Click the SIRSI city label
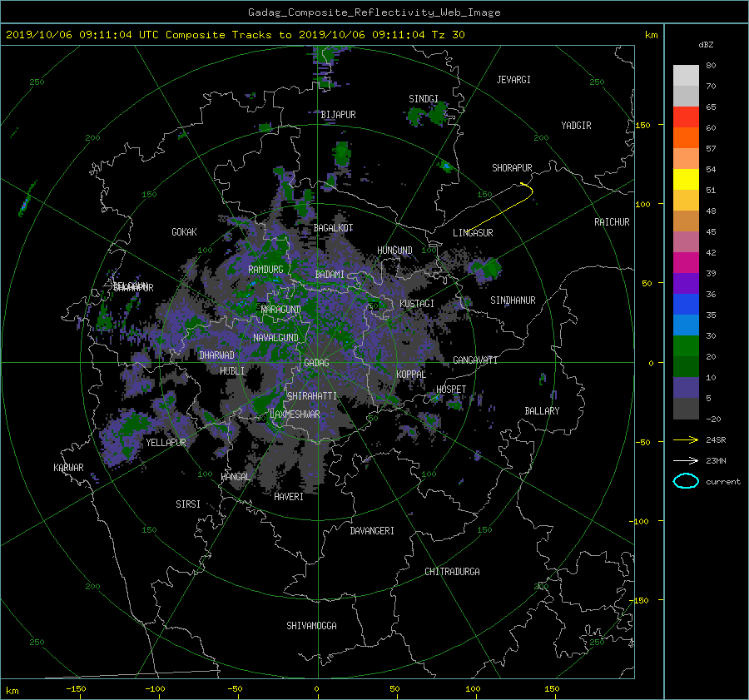 tap(188, 504)
